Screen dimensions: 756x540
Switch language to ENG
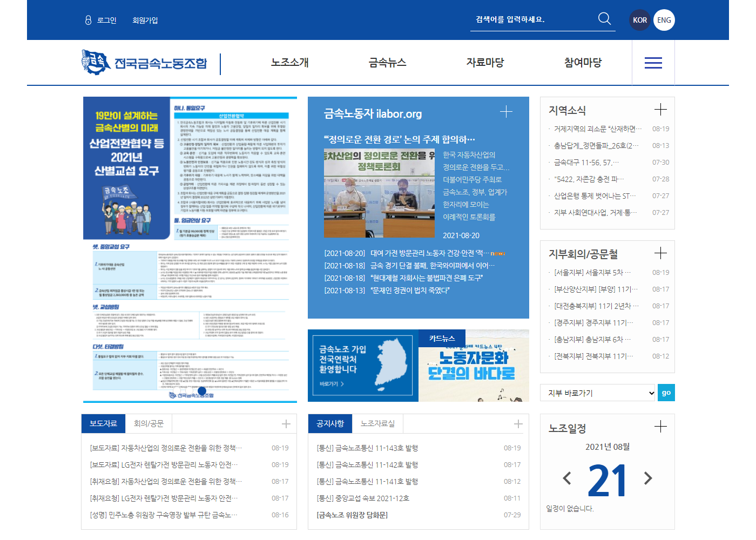664,20
